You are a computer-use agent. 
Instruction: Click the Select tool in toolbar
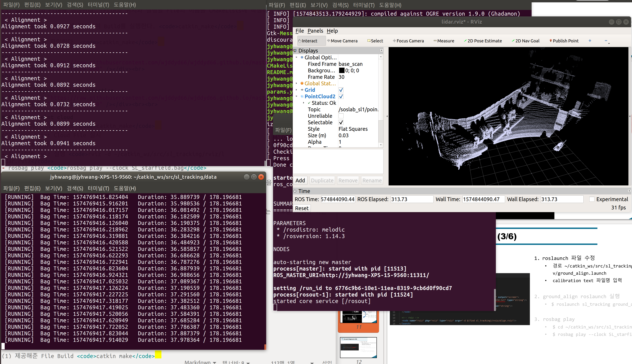375,41
